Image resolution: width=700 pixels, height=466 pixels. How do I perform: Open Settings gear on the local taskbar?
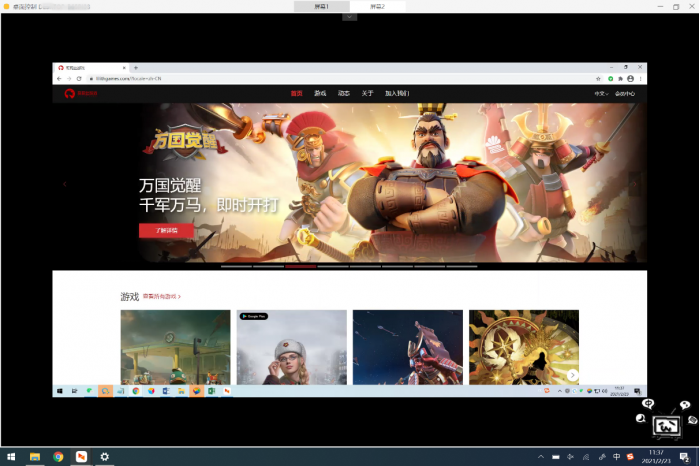tap(104, 457)
